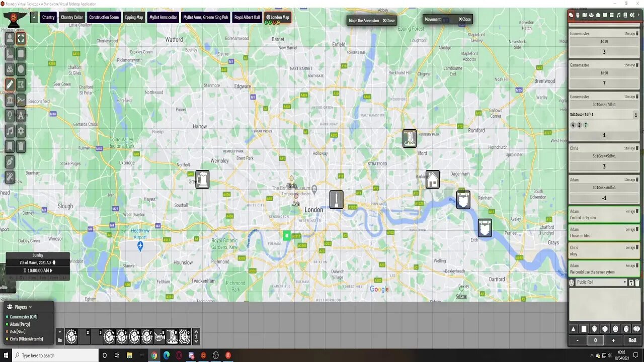This screenshot has height=362, width=644.
Task: Open the Combat Tracker sidebar tab
Action: coord(578,15)
